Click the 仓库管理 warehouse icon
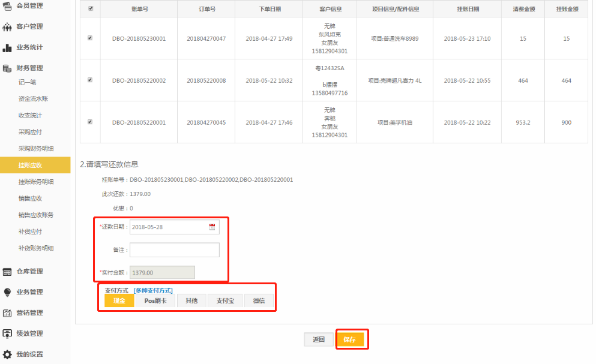The width and height of the screenshot is (596, 364). pyautogui.click(x=7, y=272)
